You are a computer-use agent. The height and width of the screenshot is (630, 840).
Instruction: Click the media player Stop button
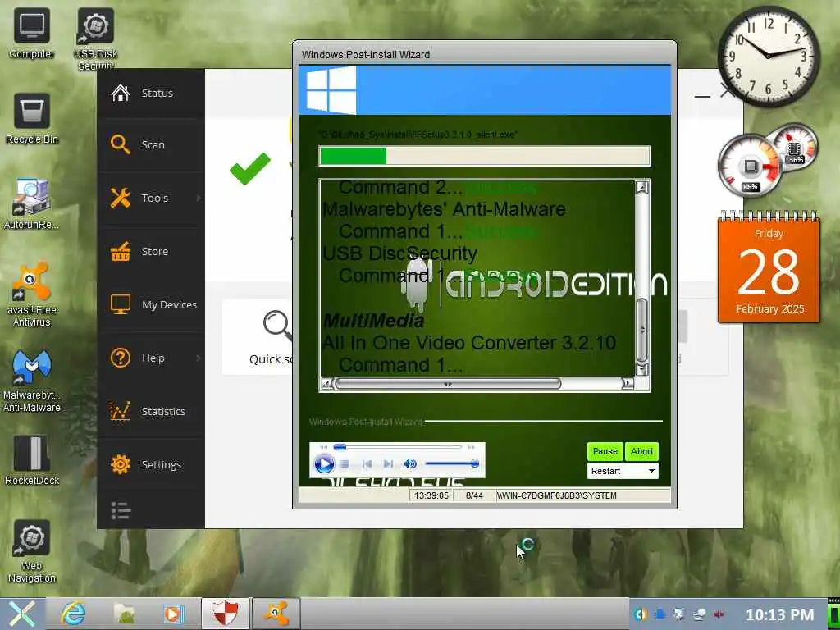[345, 464]
